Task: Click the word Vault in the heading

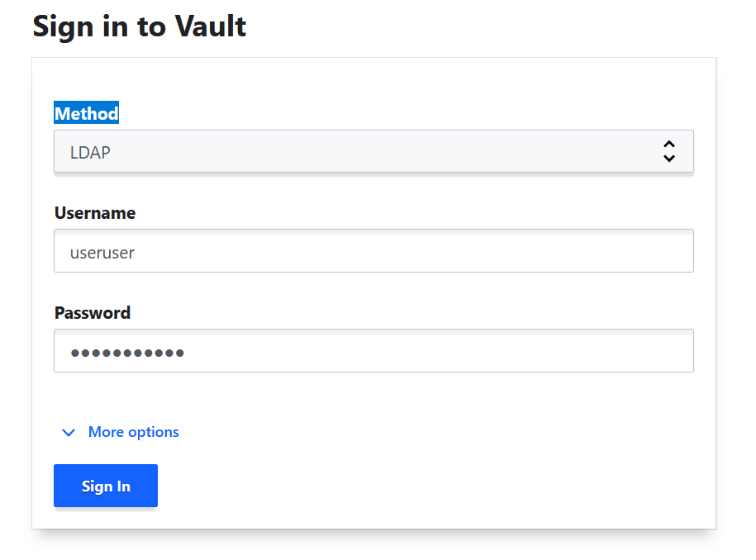Action: coord(210,26)
